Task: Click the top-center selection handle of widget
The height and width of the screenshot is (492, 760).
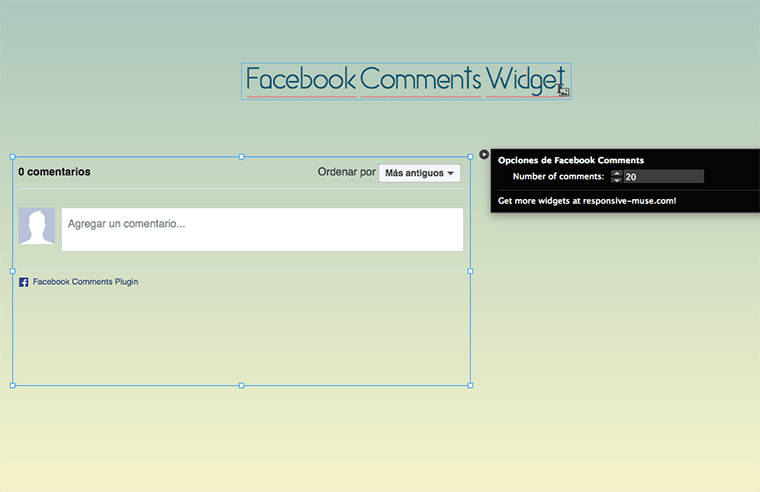Action: tap(241, 157)
